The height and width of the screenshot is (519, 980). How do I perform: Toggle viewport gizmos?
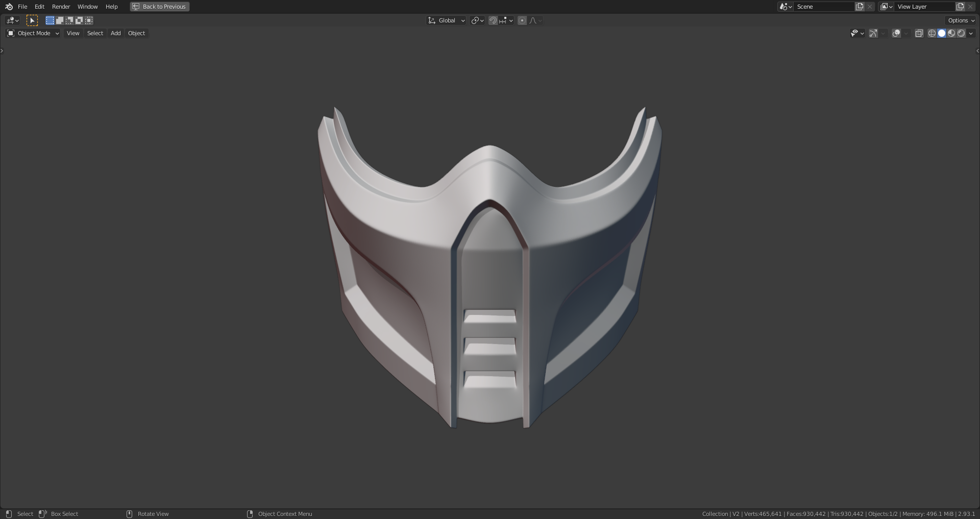pyautogui.click(x=873, y=33)
